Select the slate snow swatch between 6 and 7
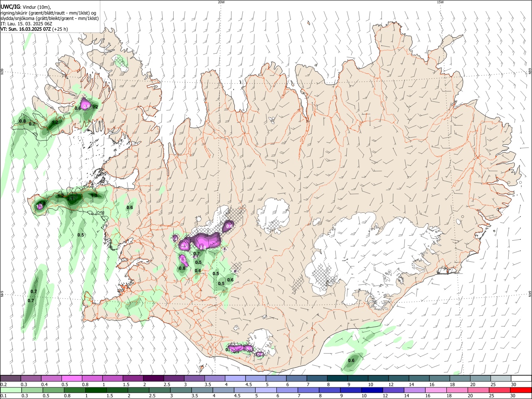This screenshot has width=532, height=399. [x=296, y=378]
